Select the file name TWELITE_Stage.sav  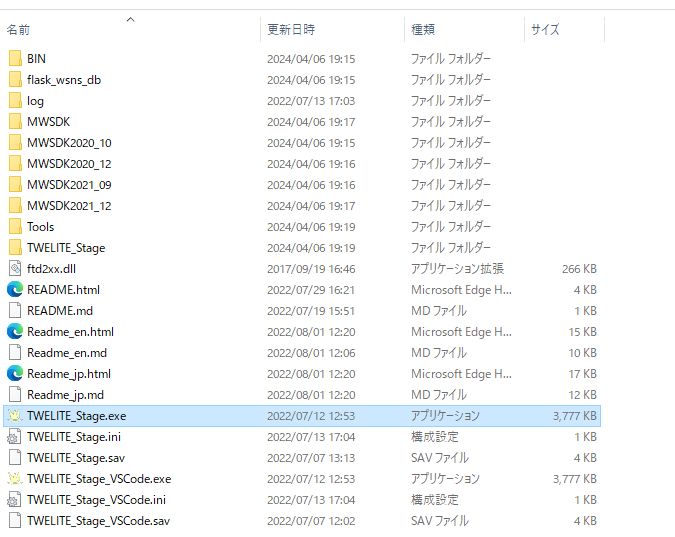pos(76,458)
